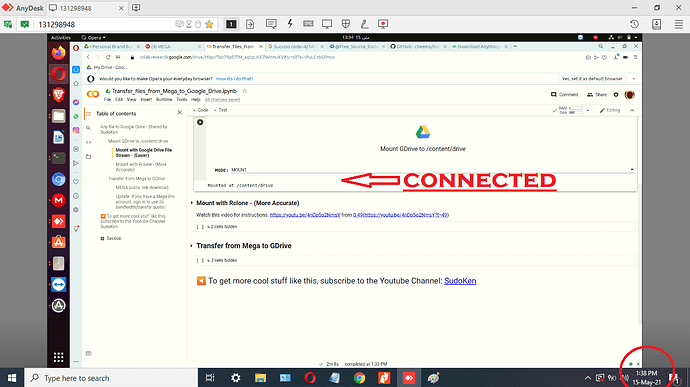Click the AnyDesk address field 131298948
Screen dimensions: 690x387
106,24
